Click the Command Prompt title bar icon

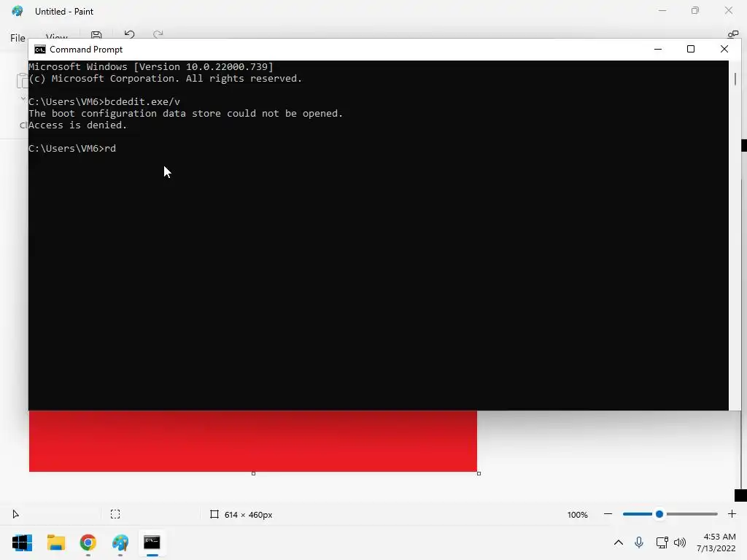[40, 50]
